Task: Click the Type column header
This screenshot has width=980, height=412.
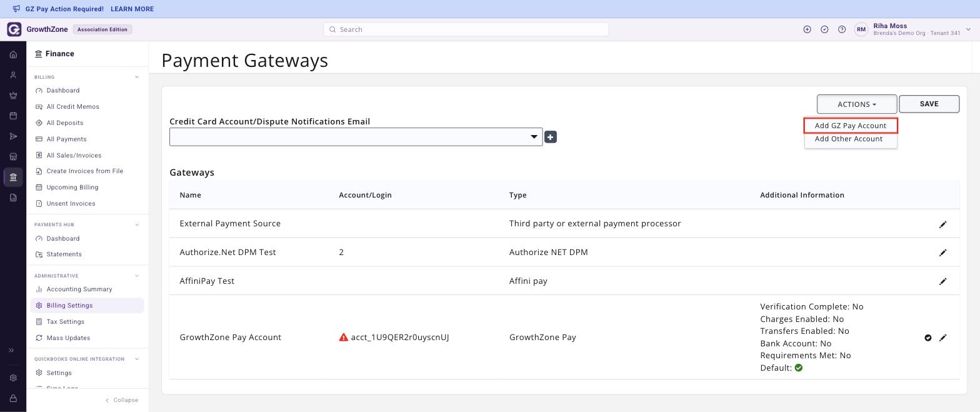Action: pyautogui.click(x=517, y=195)
